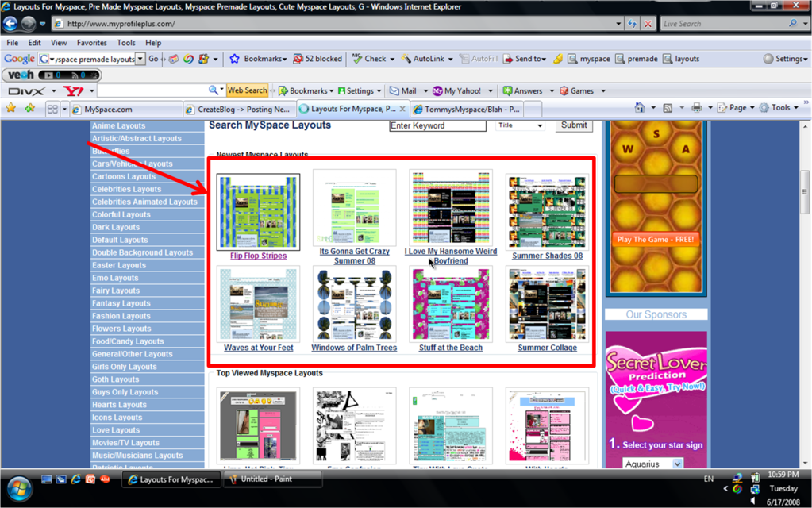Screen dimensions: 812x508
Task: Open the Google search box history dropdown
Action: coord(140,59)
